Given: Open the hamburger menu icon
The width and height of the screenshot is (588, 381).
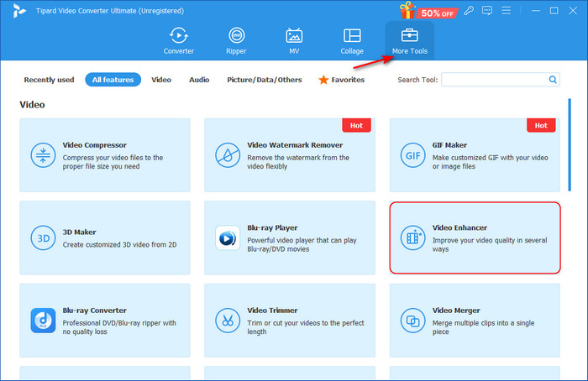Looking at the screenshot, I should click(x=507, y=10).
